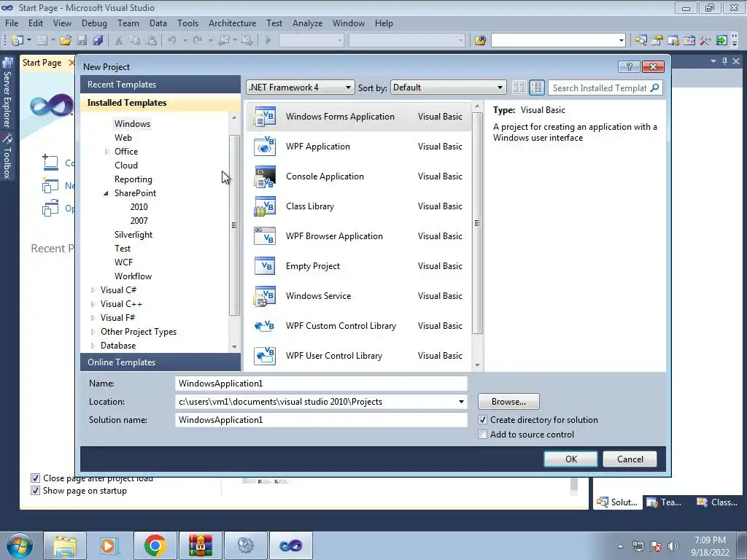
Task: Click the template list vertical scrollbar
Action: (477, 223)
